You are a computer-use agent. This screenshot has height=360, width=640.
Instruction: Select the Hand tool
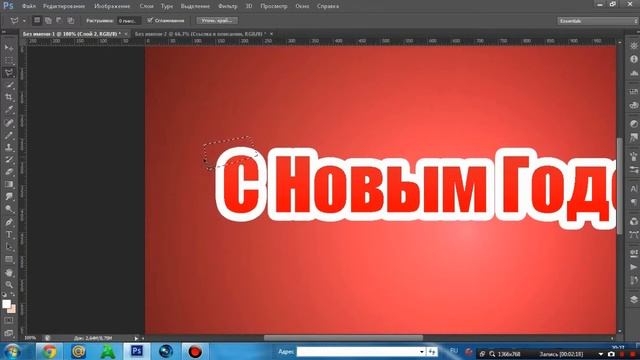[9, 273]
